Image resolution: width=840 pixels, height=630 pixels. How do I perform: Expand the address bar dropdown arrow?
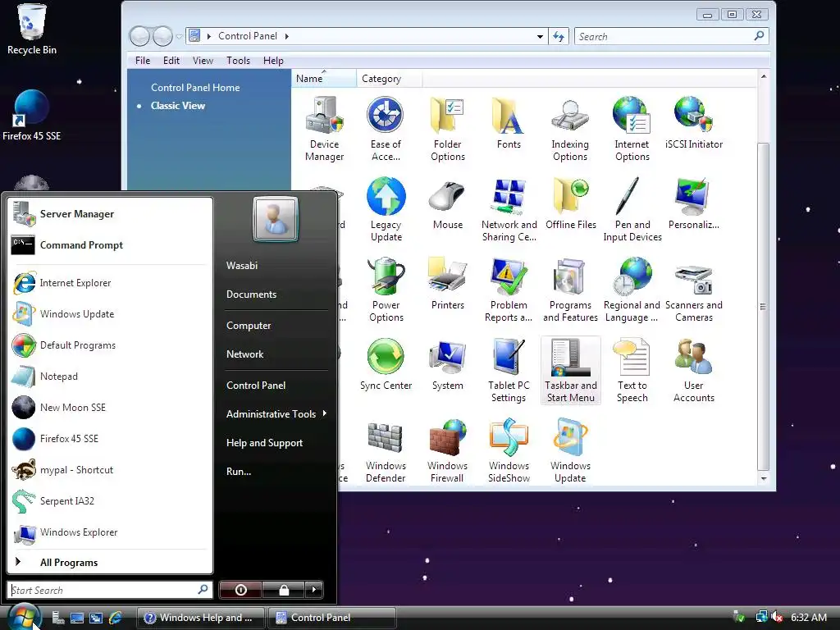540,36
